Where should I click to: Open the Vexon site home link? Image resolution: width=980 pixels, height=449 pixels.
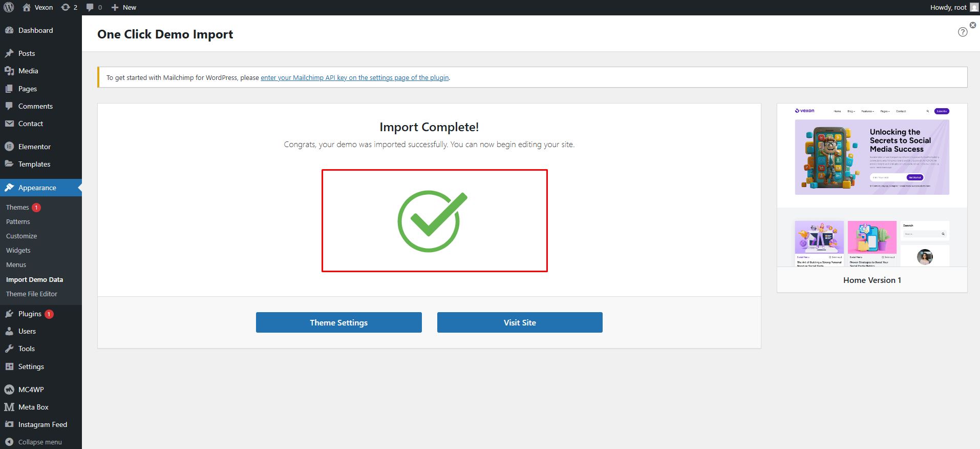pos(38,7)
